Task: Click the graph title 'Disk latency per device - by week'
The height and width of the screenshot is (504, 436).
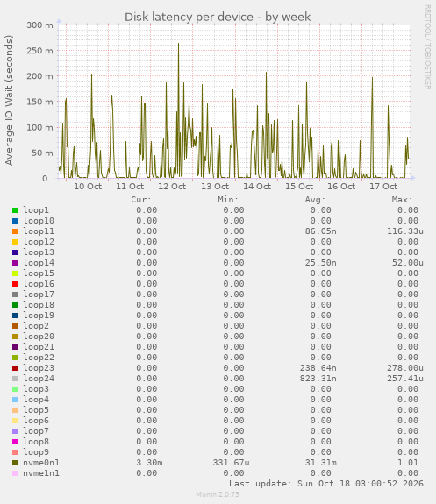Action: point(218,17)
